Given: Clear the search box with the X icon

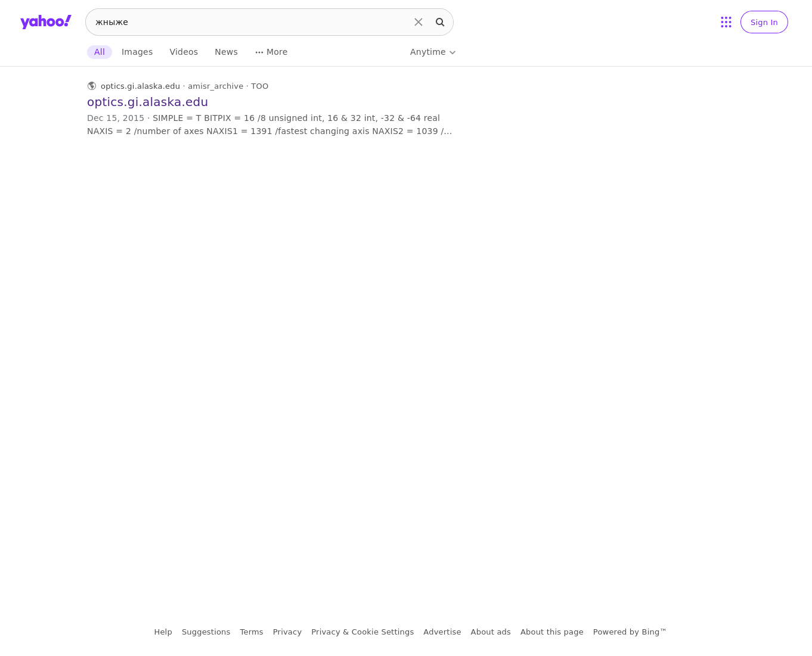Looking at the screenshot, I should coord(419,22).
